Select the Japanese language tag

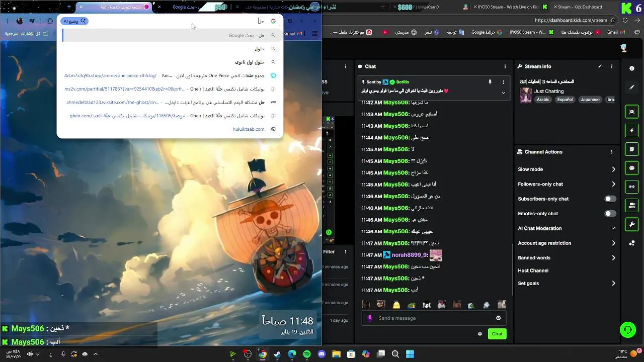(590, 100)
